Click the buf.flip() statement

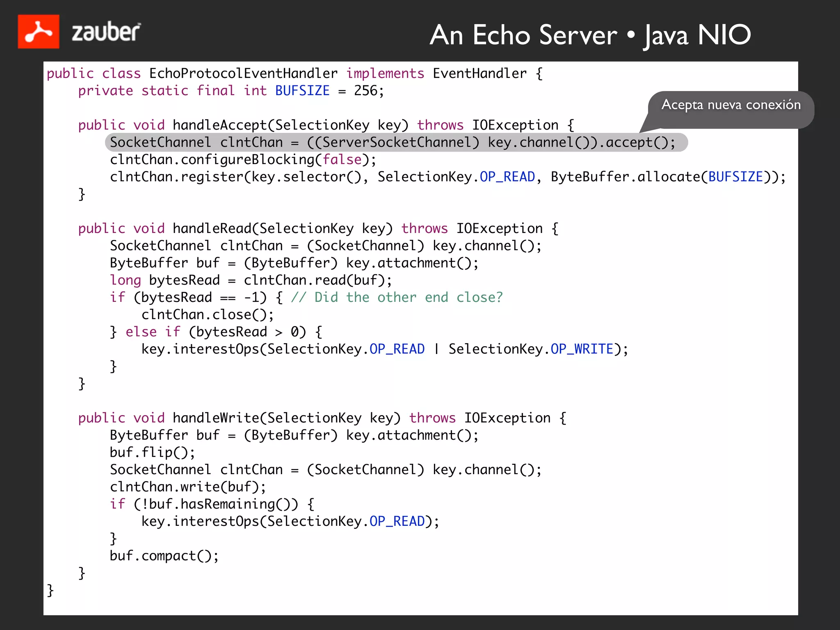point(152,452)
